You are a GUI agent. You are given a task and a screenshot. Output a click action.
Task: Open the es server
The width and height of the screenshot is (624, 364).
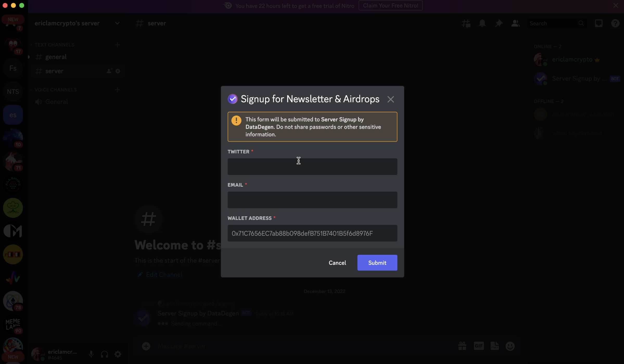(x=13, y=115)
